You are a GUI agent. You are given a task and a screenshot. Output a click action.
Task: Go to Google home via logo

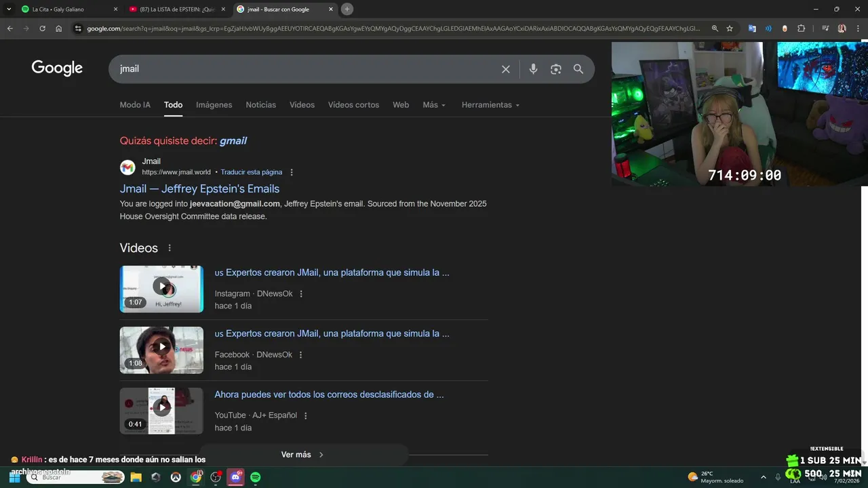coord(57,68)
